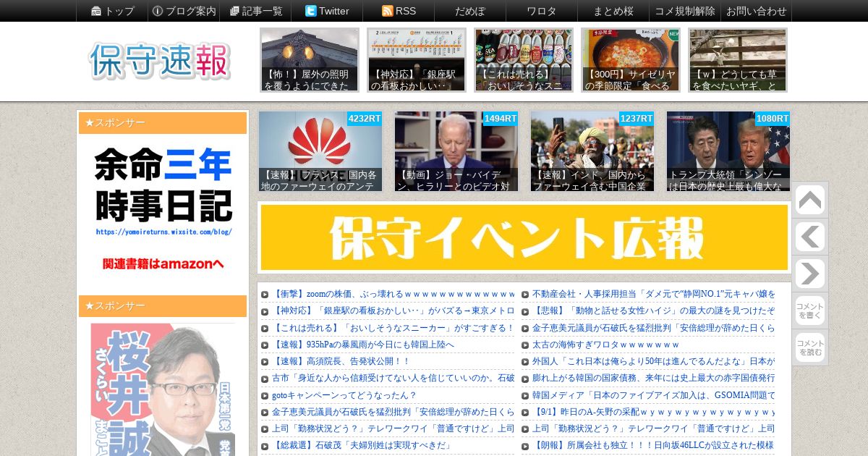This screenshot has height=456, width=868.
Task: Click the Twitter bird icon in navbar
Action: [311, 11]
